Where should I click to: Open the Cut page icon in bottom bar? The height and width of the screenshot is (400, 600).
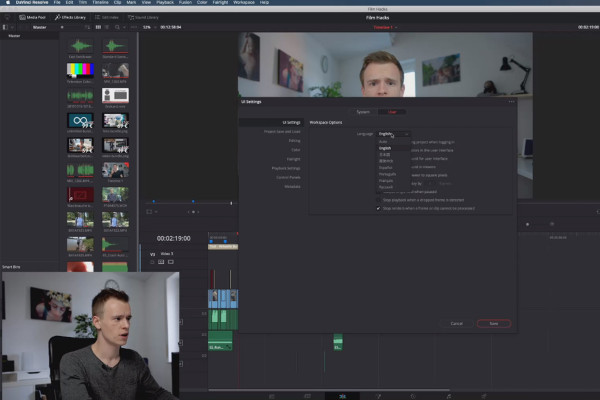pyautogui.click(x=307, y=396)
